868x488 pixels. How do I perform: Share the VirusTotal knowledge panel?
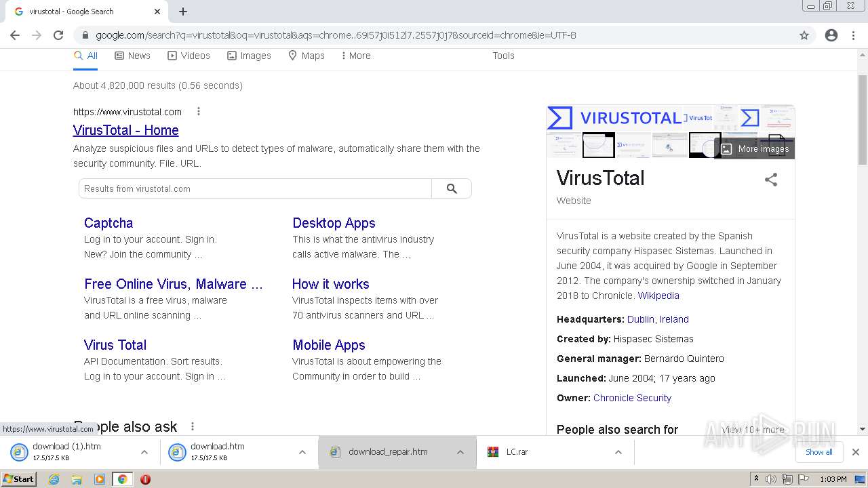coord(771,180)
